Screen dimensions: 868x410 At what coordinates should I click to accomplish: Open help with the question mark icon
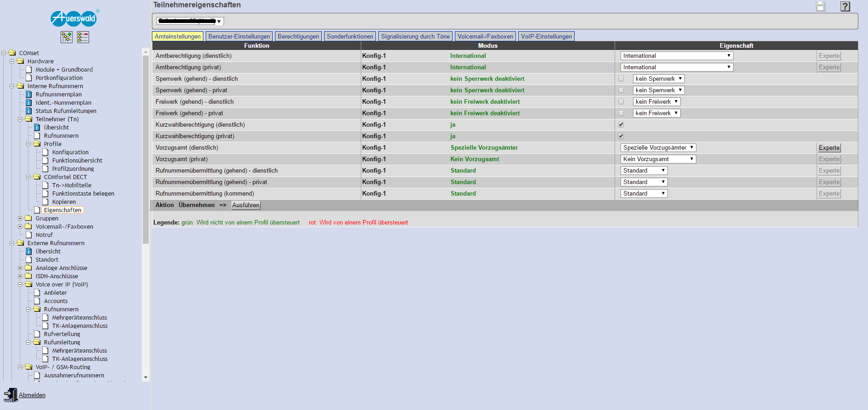point(845,6)
